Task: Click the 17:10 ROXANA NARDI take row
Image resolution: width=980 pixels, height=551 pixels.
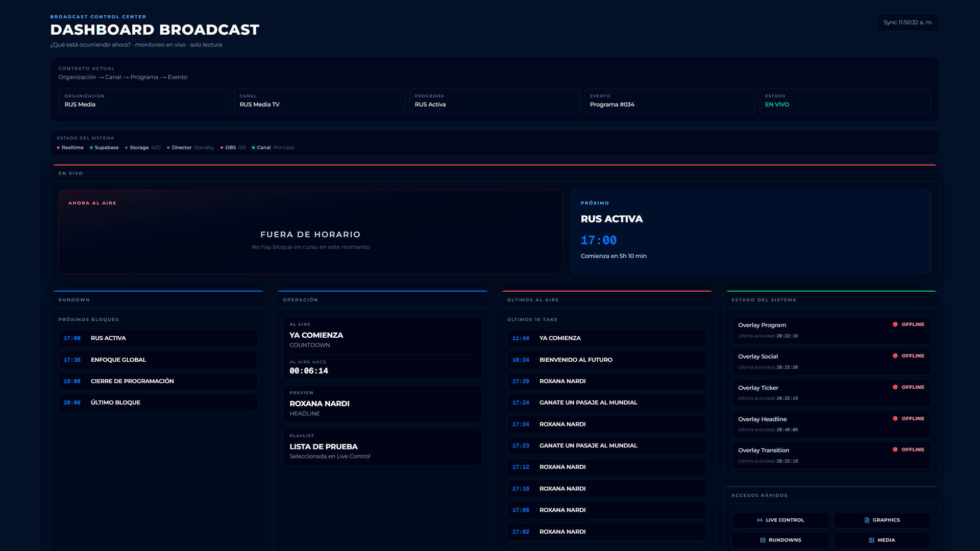Action: [x=607, y=489]
